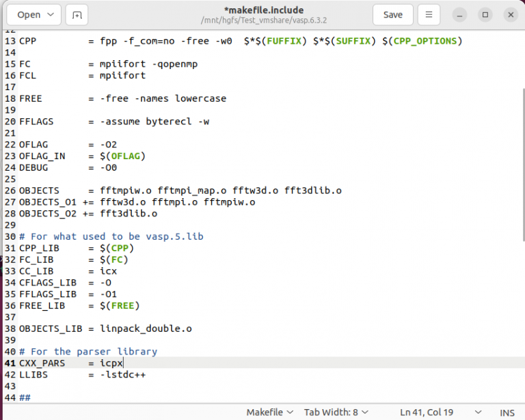Click line number 20 in the gutter
This screenshot has width=525, height=420.
pos(10,122)
